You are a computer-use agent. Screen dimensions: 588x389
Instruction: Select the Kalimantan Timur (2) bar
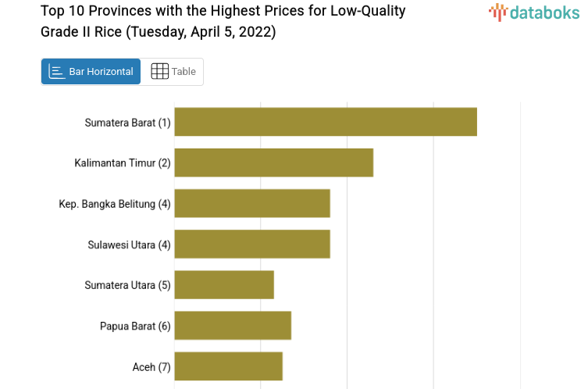273,162
